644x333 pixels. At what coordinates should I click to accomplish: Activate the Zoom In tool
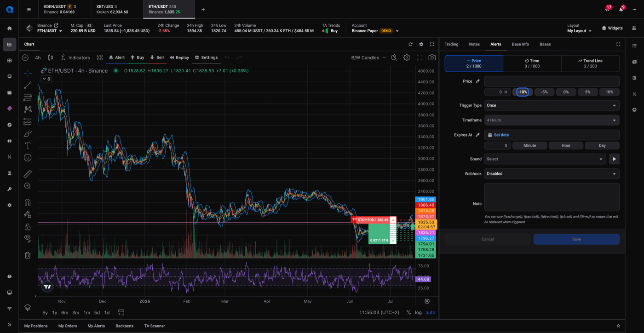click(28, 186)
